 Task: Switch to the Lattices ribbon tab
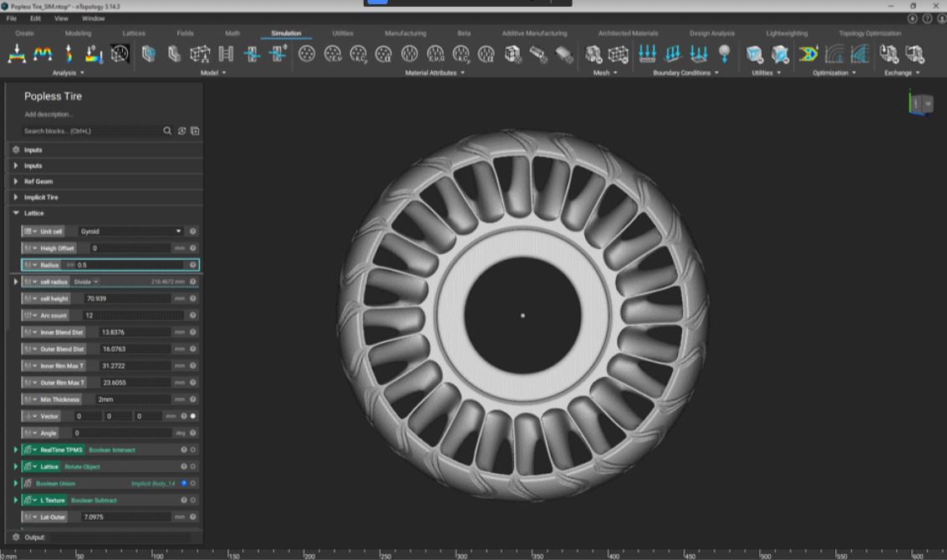pos(134,33)
